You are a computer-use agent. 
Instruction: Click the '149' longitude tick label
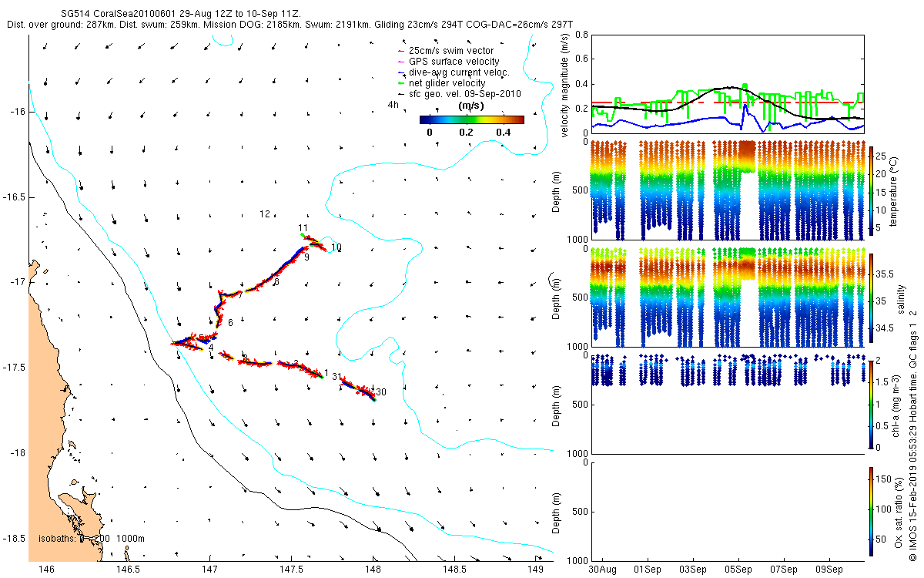click(x=537, y=570)
